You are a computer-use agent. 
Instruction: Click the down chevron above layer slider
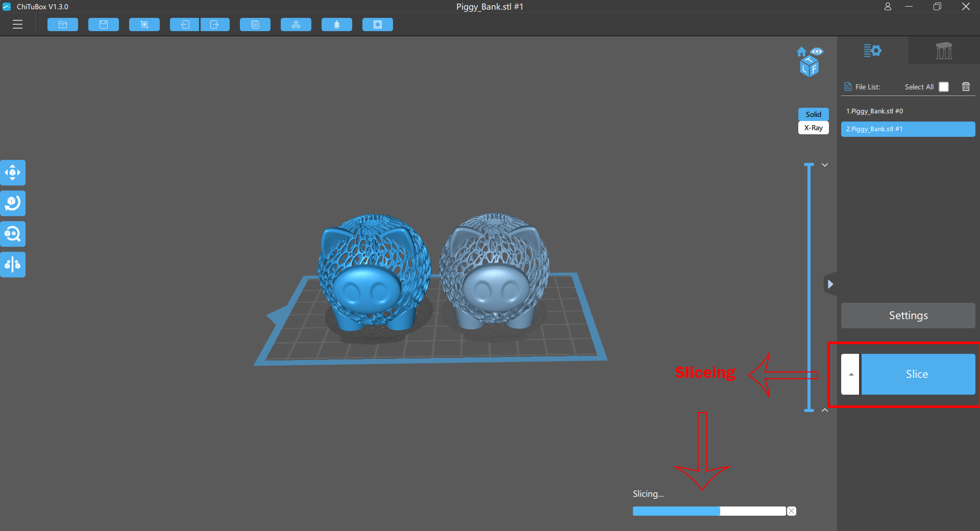click(x=825, y=165)
